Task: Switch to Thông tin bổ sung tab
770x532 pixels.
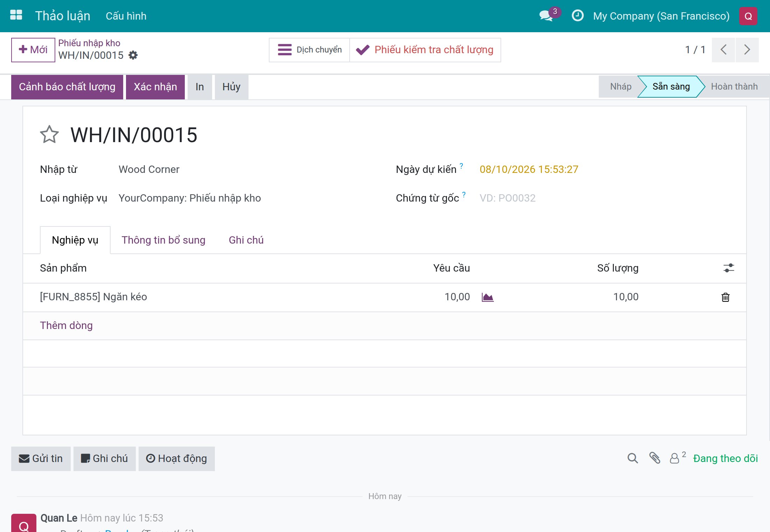Action: click(x=163, y=240)
